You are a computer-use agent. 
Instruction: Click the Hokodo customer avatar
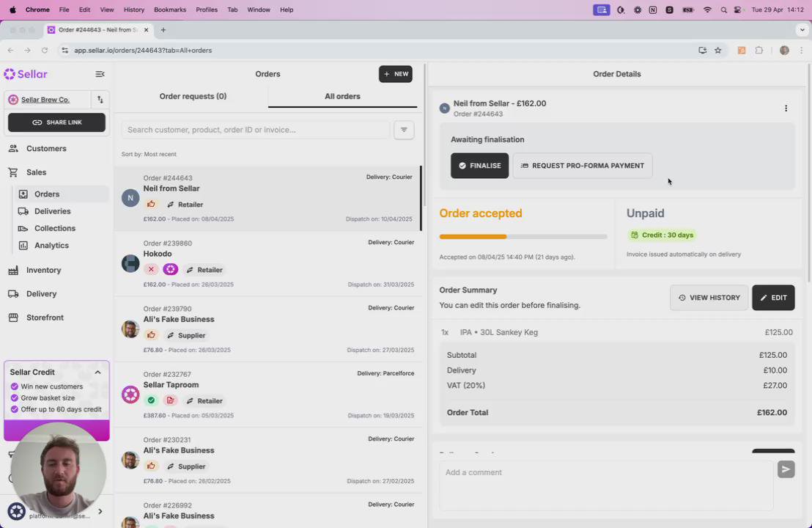point(130,263)
